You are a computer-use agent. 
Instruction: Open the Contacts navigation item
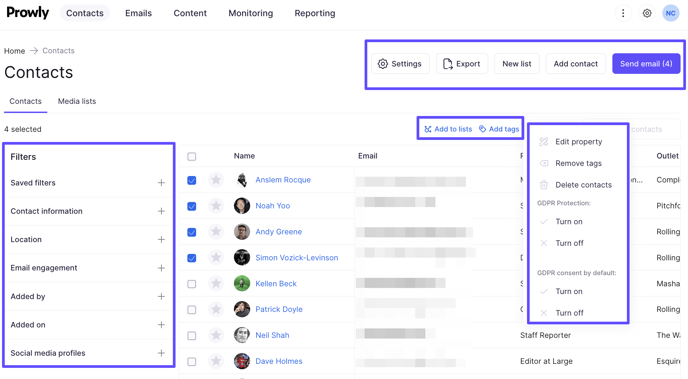[x=85, y=13]
